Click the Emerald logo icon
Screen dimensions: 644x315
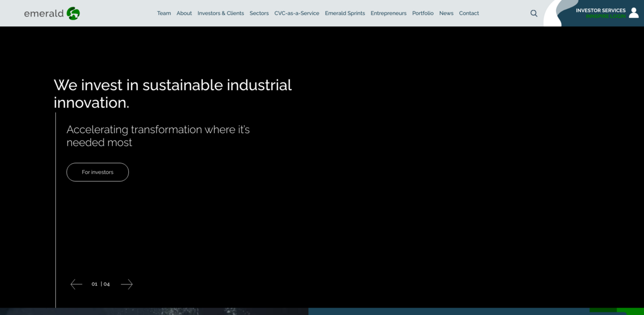(x=73, y=13)
